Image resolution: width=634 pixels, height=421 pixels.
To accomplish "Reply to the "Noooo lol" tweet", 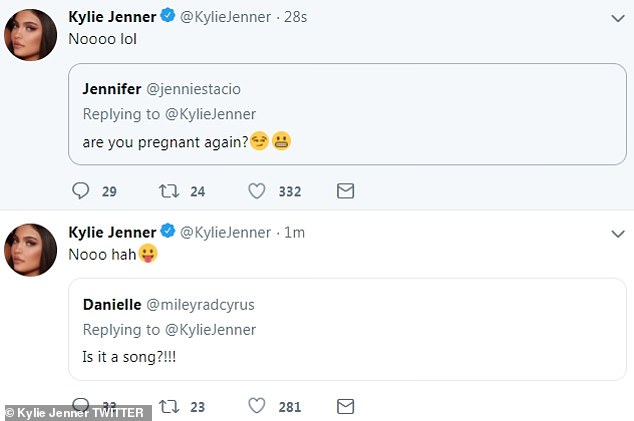I will [82, 190].
